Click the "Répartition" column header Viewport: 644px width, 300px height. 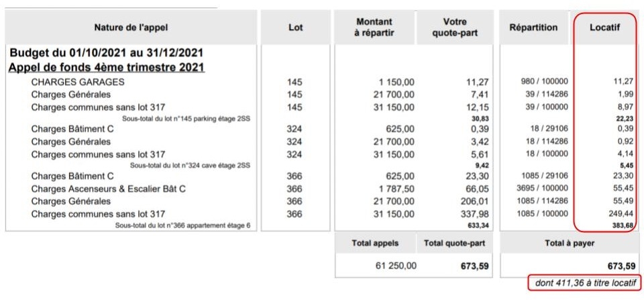pos(533,28)
